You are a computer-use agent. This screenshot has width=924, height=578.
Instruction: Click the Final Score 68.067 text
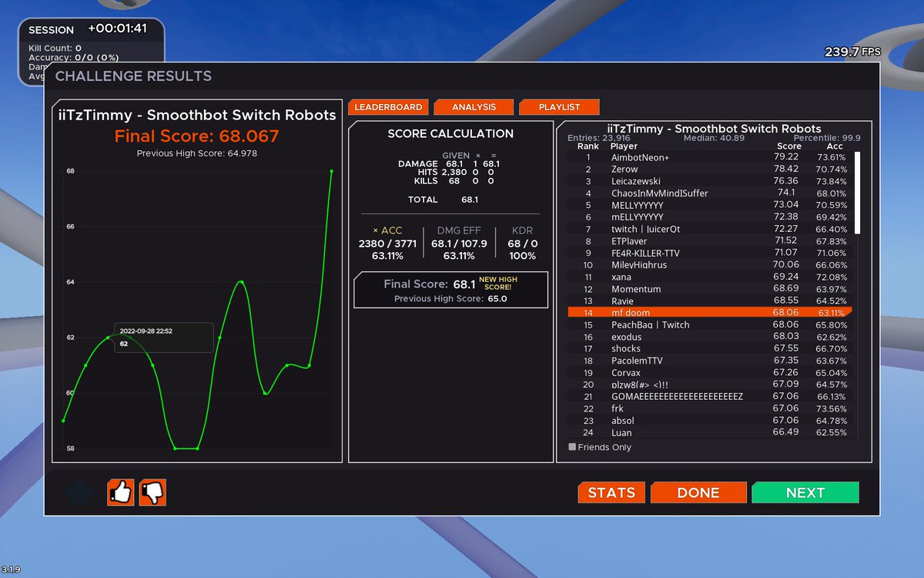[197, 136]
